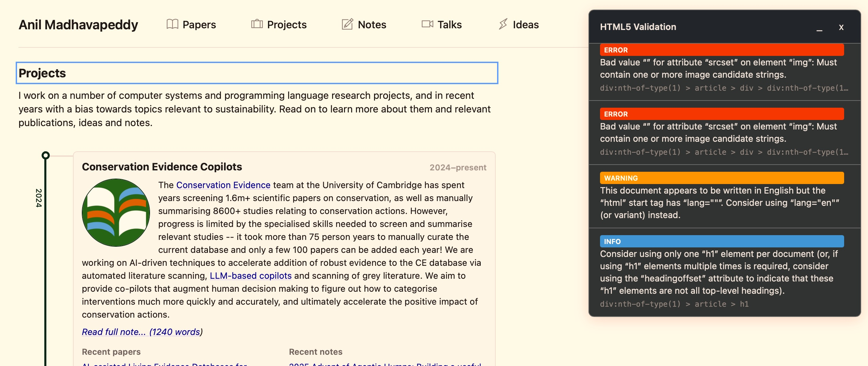Screen dimensions: 868x366
Task: Open the Papers navigation item
Action: pyautogui.click(x=199, y=25)
